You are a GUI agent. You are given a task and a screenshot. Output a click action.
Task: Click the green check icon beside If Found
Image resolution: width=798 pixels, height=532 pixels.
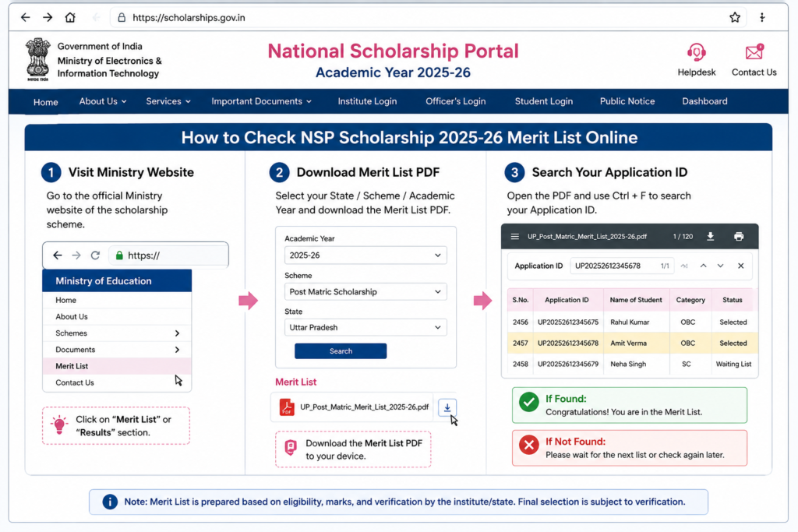(x=529, y=402)
